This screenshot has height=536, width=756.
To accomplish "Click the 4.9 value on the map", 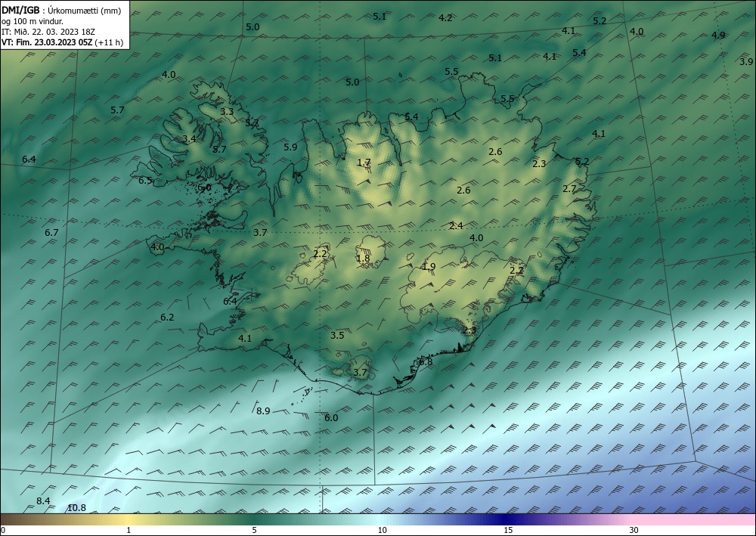I will pyautogui.click(x=718, y=36).
